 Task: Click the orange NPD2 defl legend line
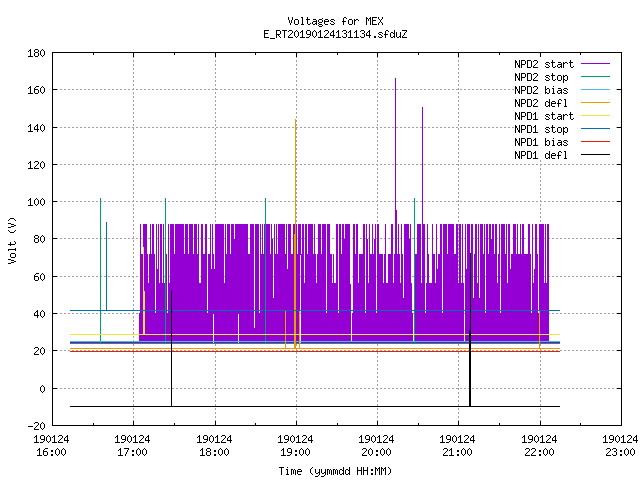[595, 102]
